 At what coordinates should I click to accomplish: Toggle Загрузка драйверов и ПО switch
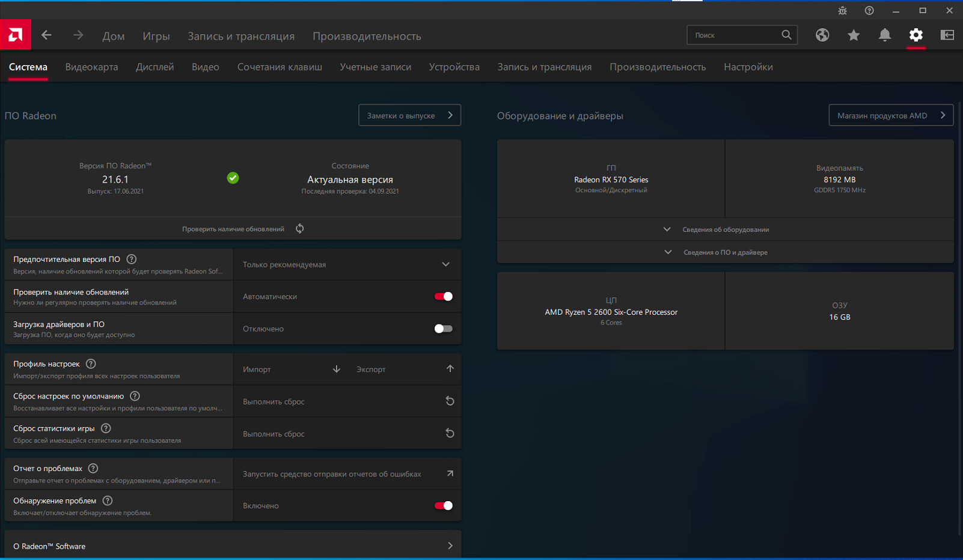click(x=444, y=329)
